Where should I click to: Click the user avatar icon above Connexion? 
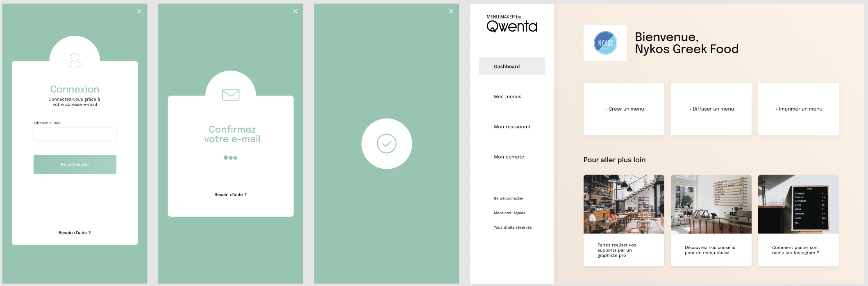point(75,60)
